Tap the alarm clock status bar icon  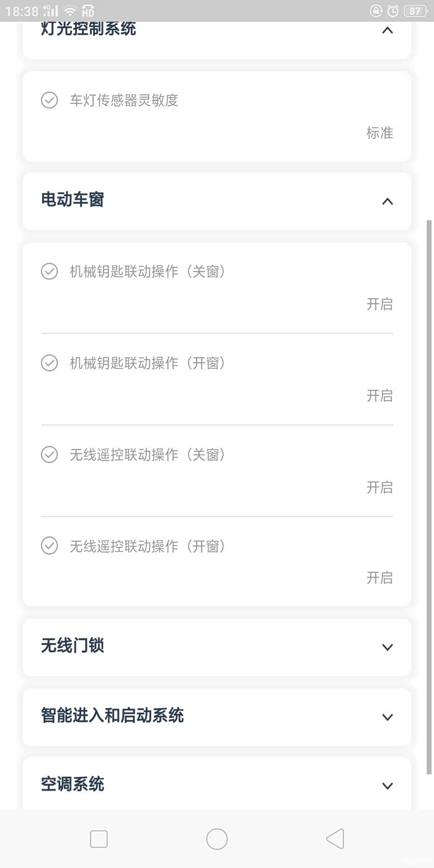tap(393, 11)
